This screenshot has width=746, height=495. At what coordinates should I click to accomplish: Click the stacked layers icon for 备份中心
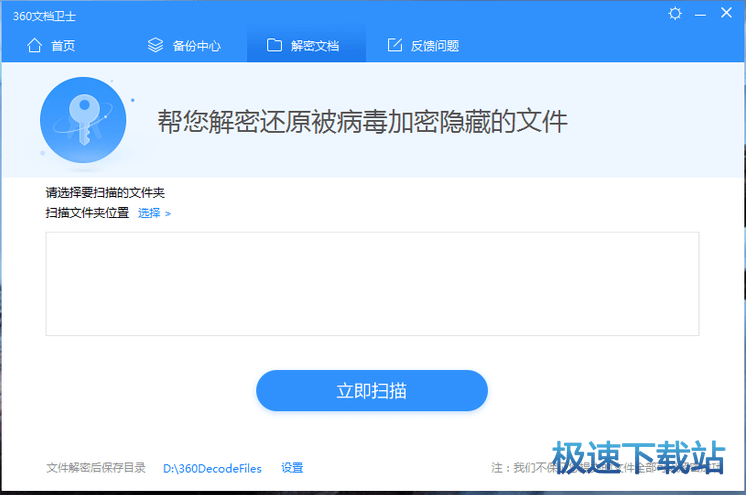point(155,45)
